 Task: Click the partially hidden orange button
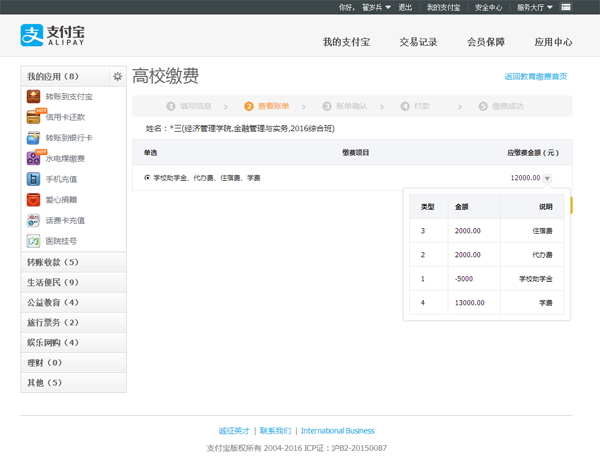(571, 206)
